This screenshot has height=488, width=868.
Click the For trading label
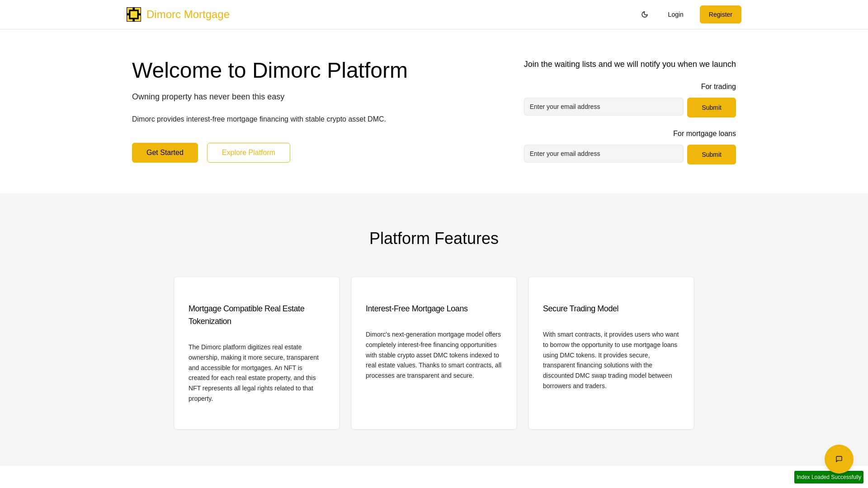[718, 86]
